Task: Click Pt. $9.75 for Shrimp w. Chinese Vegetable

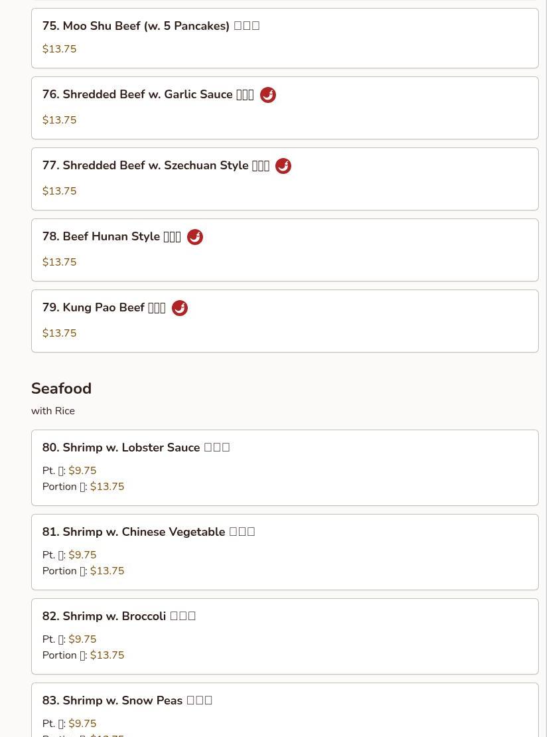Action: [x=70, y=554]
